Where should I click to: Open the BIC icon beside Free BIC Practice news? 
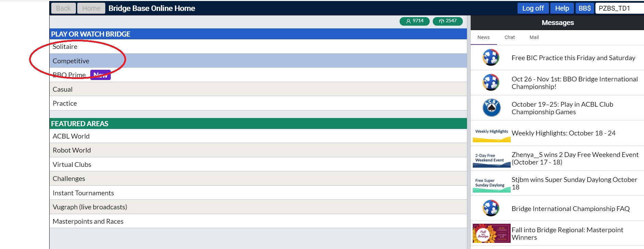pos(491,57)
